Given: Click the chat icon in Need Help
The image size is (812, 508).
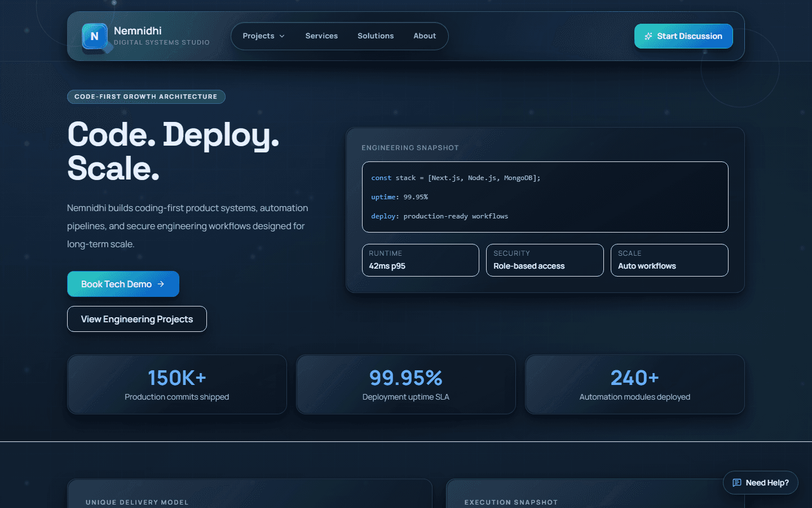Looking at the screenshot, I should [x=737, y=483].
